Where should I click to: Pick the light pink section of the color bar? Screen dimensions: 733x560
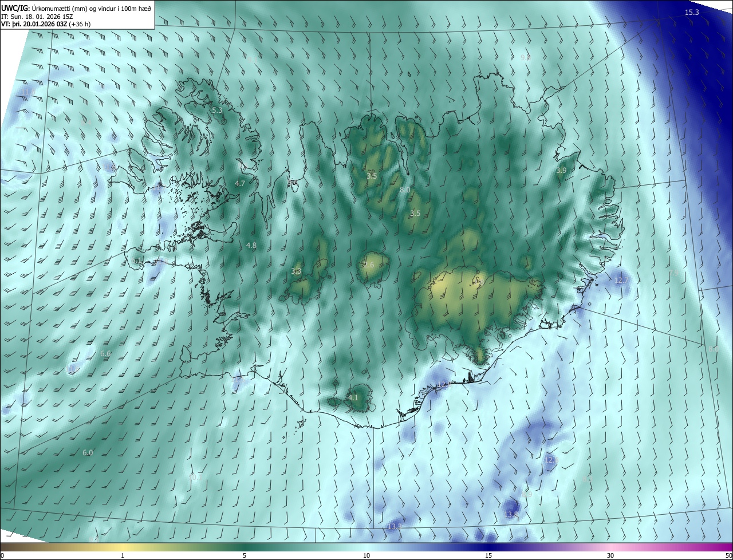(610, 547)
